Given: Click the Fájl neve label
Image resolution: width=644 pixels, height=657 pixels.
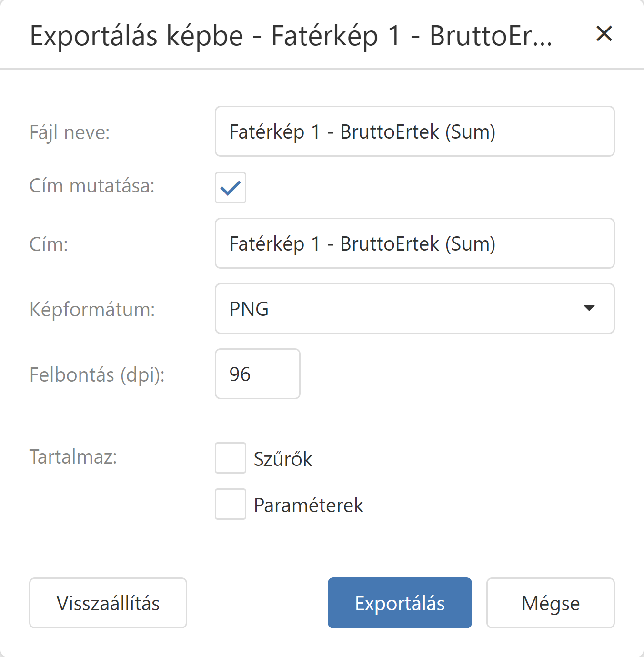Looking at the screenshot, I should (x=70, y=132).
